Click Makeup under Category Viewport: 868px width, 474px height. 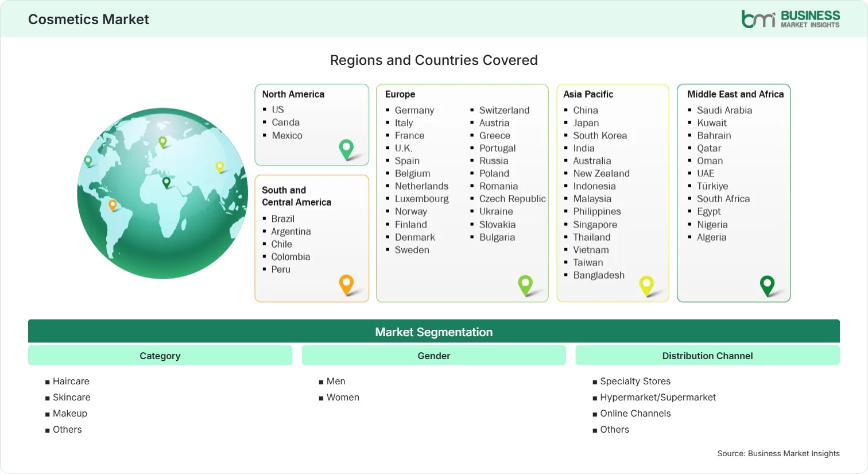[x=70, y=413]
